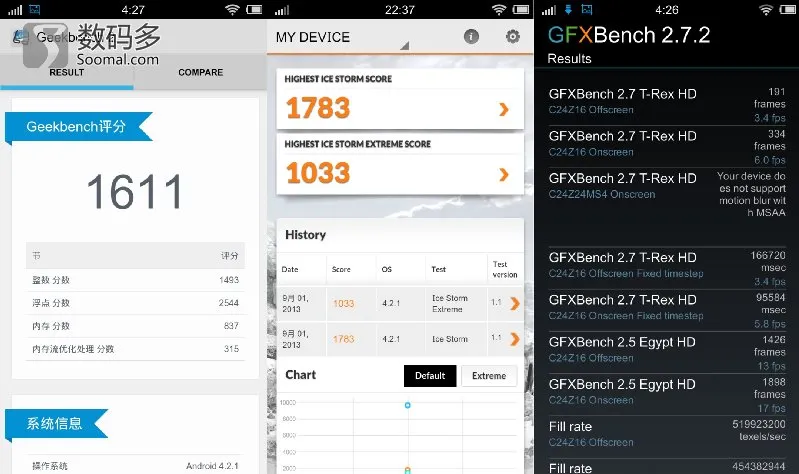Tap signal bars in 3DMark status bar
Screen dimensions: 799x474
281,10
